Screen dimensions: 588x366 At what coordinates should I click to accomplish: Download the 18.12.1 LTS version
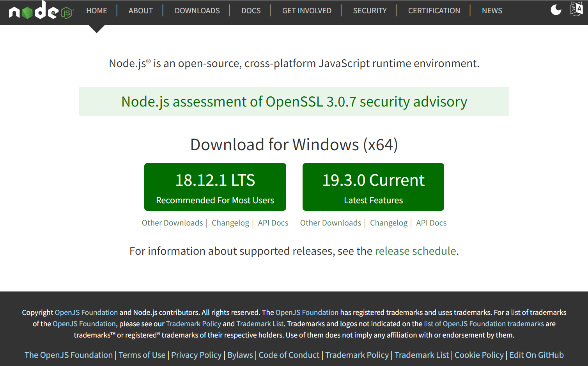(215, 187)
